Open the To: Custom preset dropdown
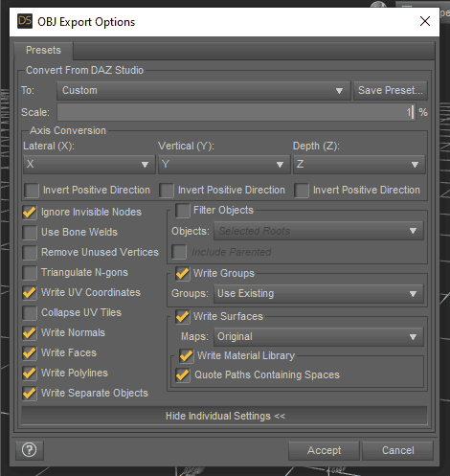450x476 pixels. point(204,91)
